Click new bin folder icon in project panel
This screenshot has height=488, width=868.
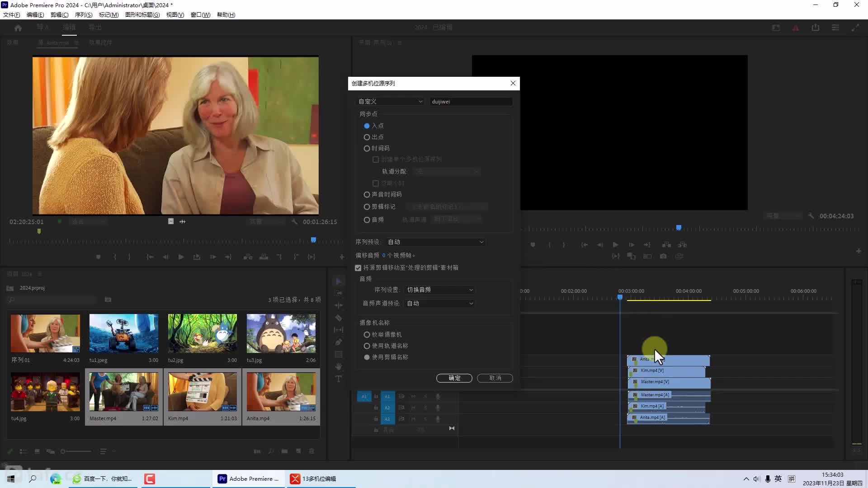[x=284, y=451]
